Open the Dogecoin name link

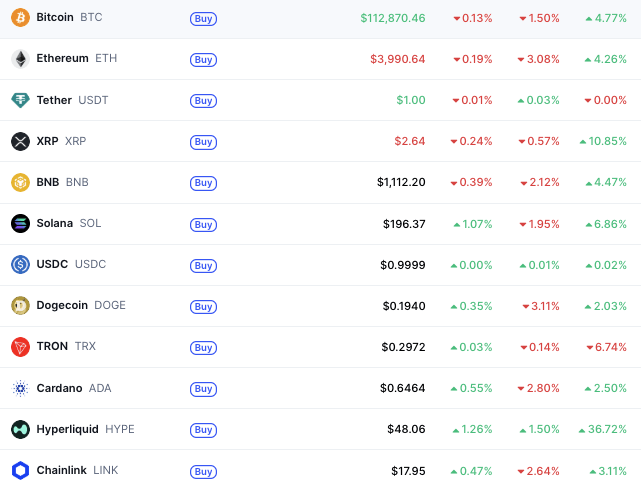(62, 305)
